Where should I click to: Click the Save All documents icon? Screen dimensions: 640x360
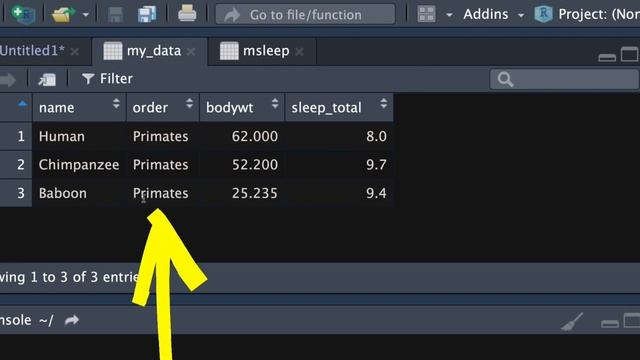click(x=147, y=14)
